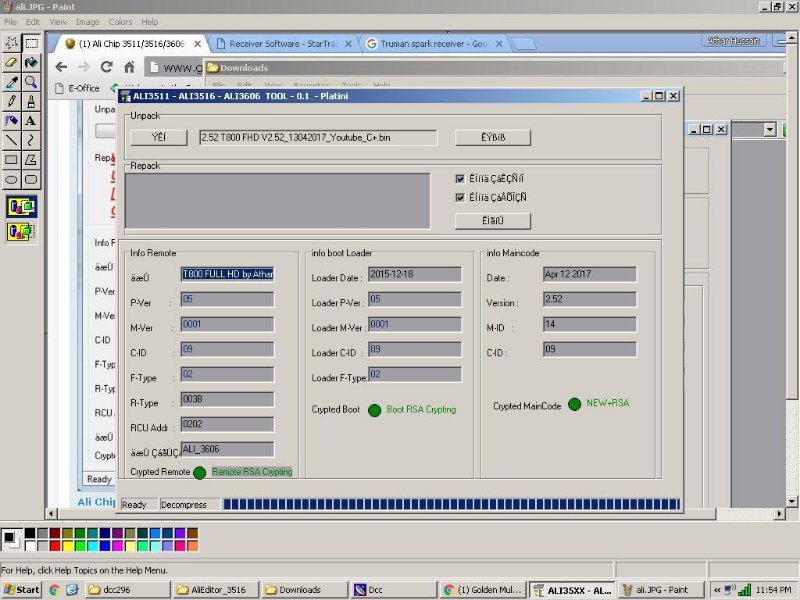Image resolution: width=800 pixels, height=600 pixels.
Task: Select the Pick Color eyedropper tool
Action: [x=12, y=82]
